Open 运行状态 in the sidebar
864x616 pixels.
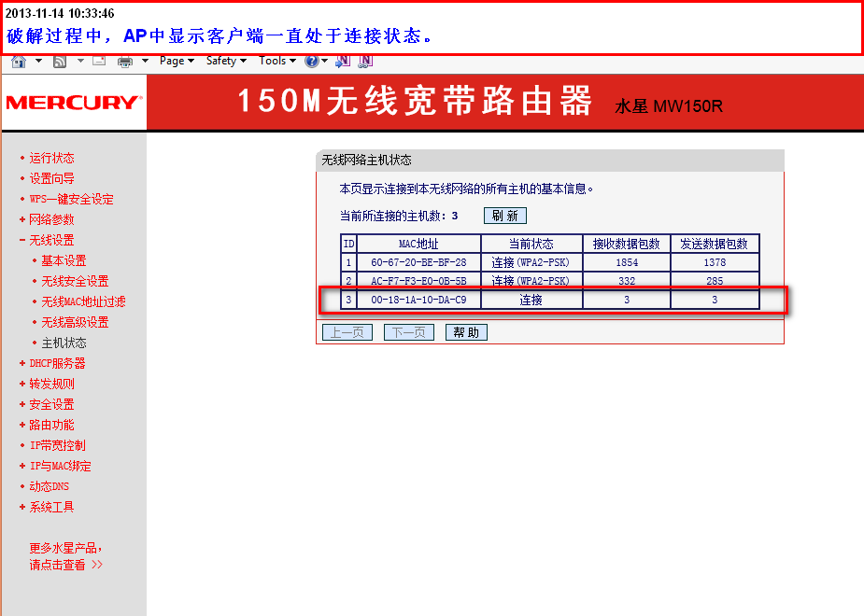tap(51, 158)
